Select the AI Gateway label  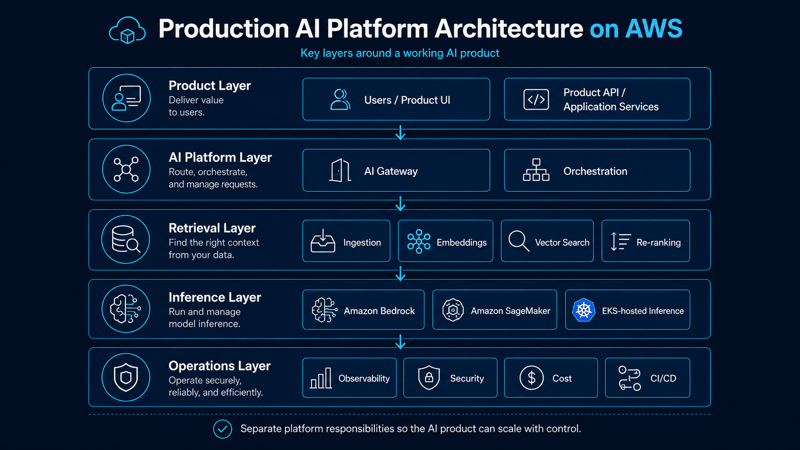(391, 171)
